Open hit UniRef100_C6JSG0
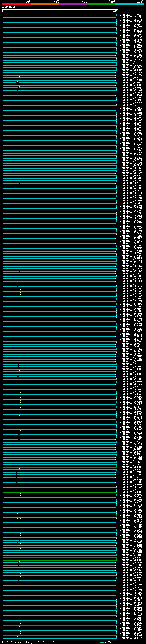This screenshot has height=644, width=146. (131, 25)
